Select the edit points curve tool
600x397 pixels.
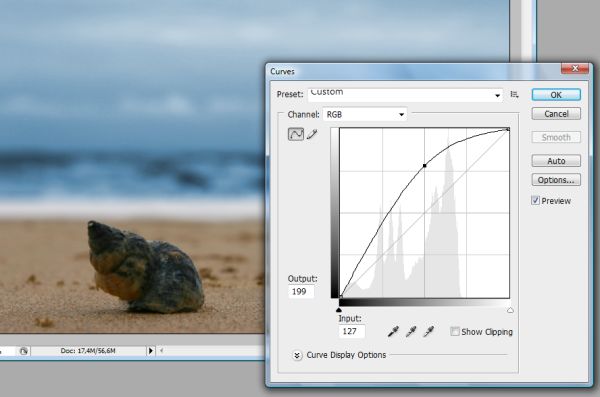[x=296, y=134]
